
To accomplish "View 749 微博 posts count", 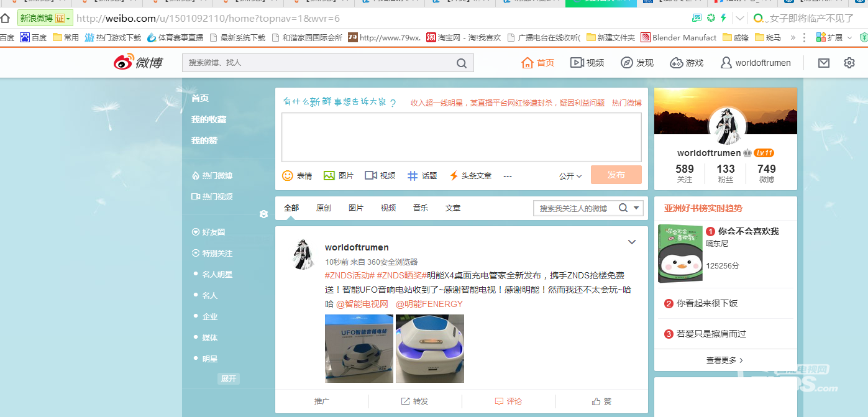I will [x=767, y=173].
